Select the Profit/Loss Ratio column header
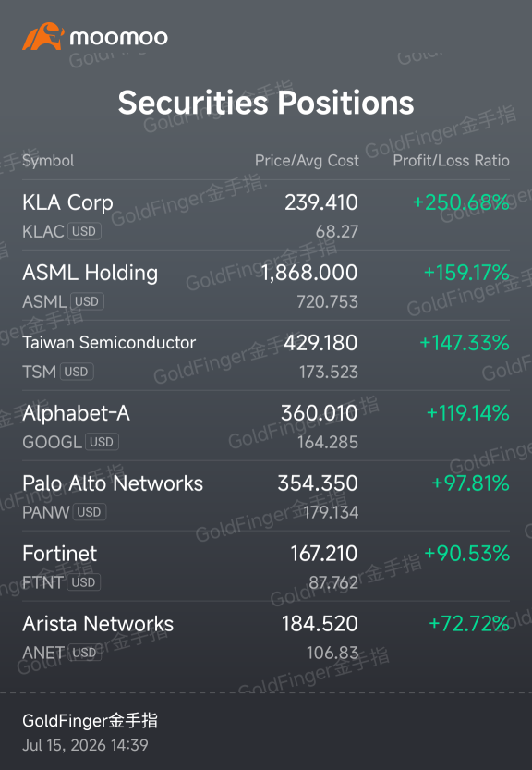The image size is (532, 770). coord(451,161)
